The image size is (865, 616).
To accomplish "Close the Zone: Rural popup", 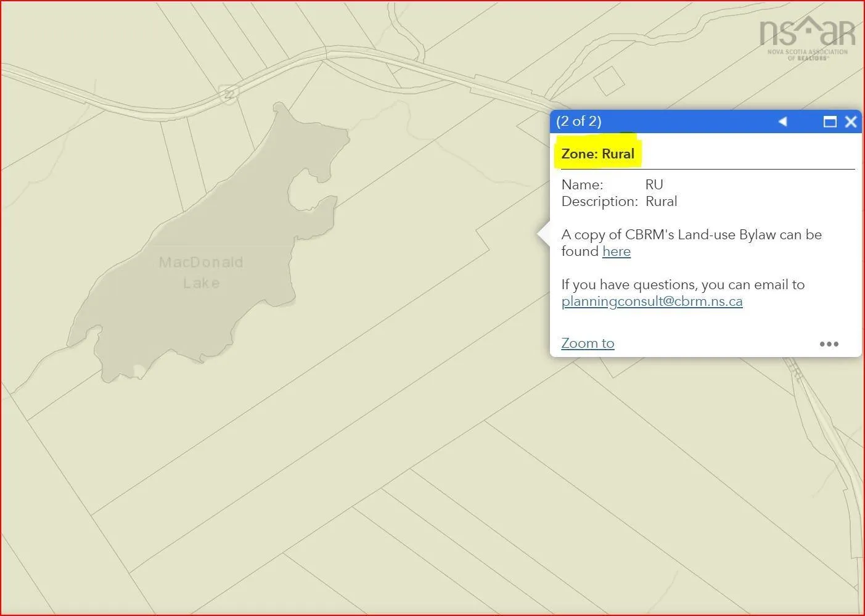I will (851, 121).
